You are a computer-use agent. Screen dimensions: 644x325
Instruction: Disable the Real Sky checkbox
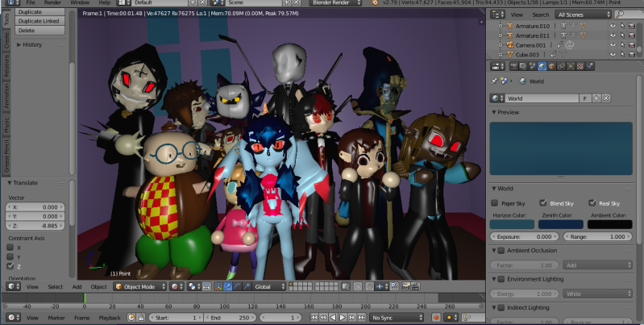pyautogui.click(x=592, y=203)
